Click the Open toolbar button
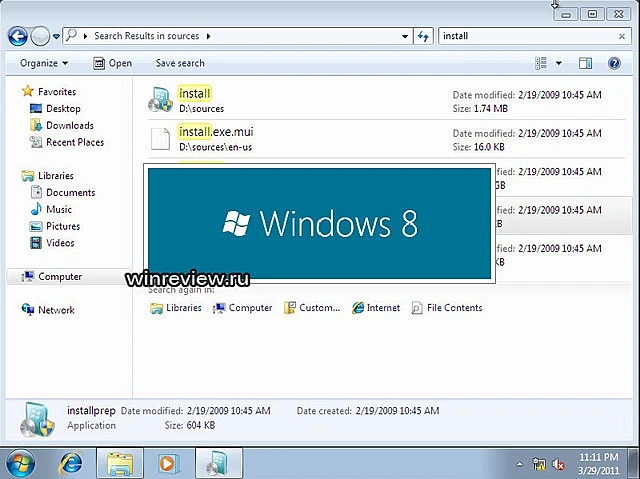Screen dimensions: 640x479 pos(113,63)
